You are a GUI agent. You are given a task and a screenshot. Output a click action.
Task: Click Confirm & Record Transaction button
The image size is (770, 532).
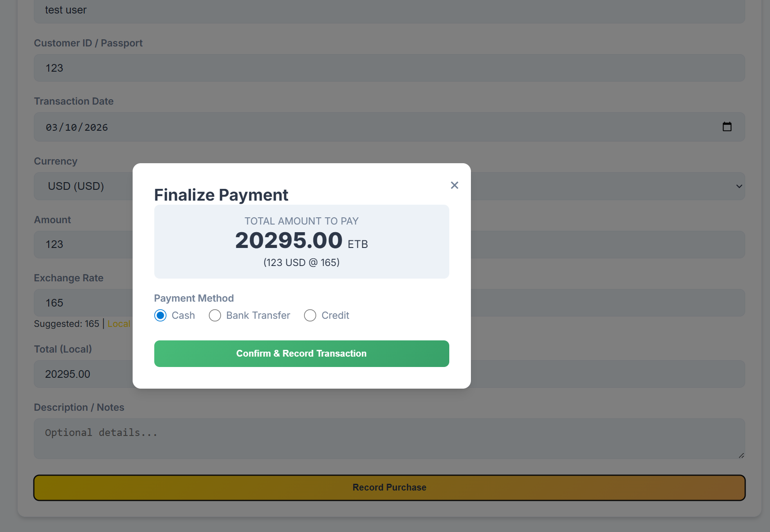click(x=301, y=353)
